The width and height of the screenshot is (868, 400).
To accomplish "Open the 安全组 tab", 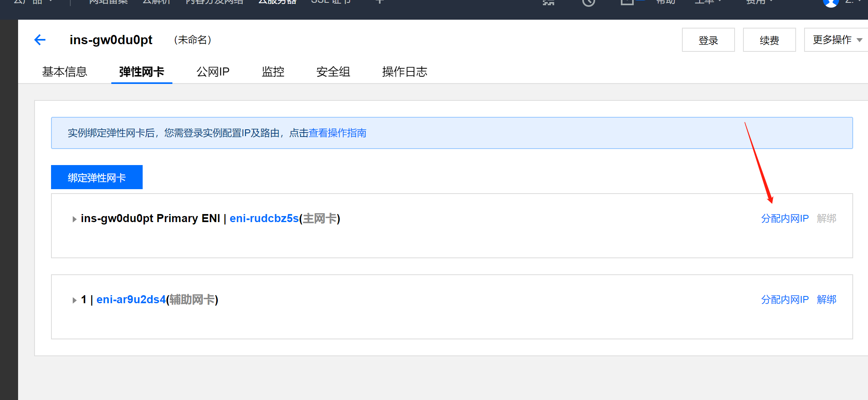I will 333,72.
